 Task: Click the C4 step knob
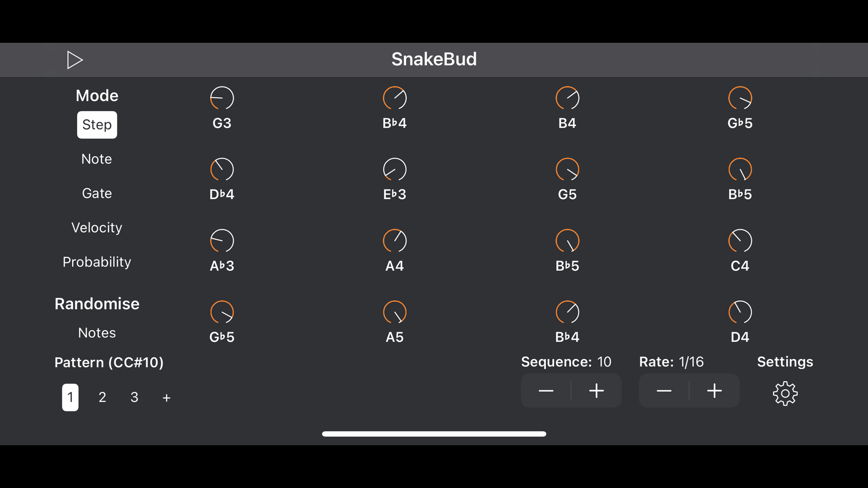pyautogui.click(x=740, y=240)
